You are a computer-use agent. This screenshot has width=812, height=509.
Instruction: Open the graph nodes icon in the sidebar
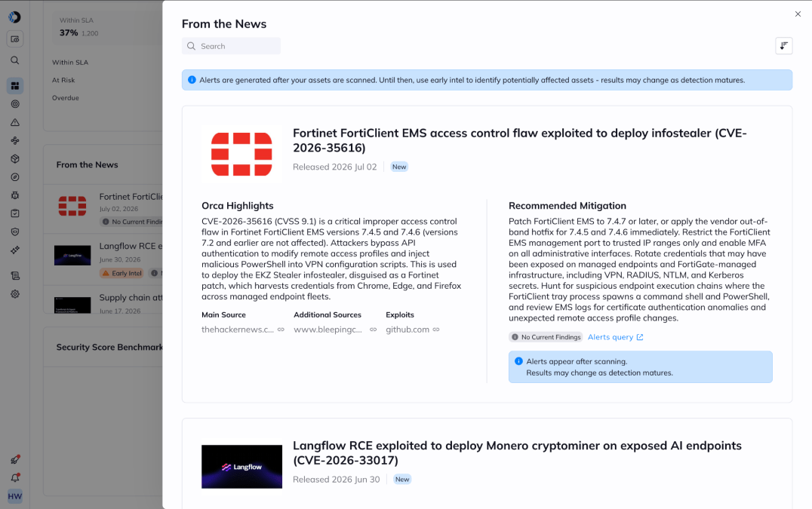pos(15,141)
